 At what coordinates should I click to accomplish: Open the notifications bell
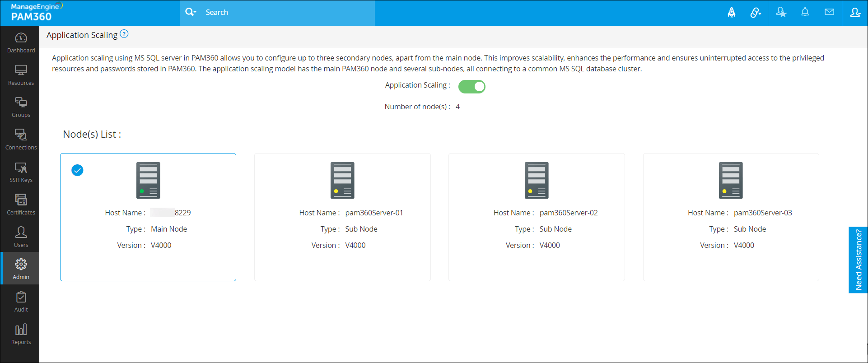pos(805,13)
